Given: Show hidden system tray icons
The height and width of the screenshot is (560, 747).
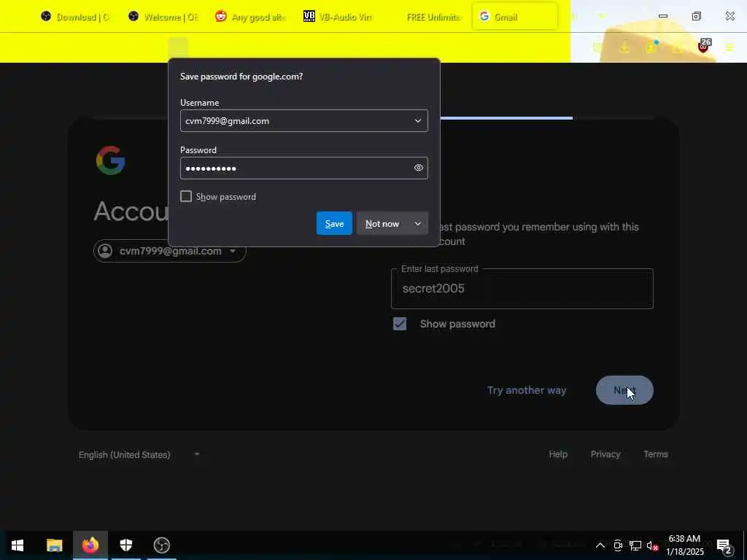Looking at the screenshot, I should click(600, 545).
